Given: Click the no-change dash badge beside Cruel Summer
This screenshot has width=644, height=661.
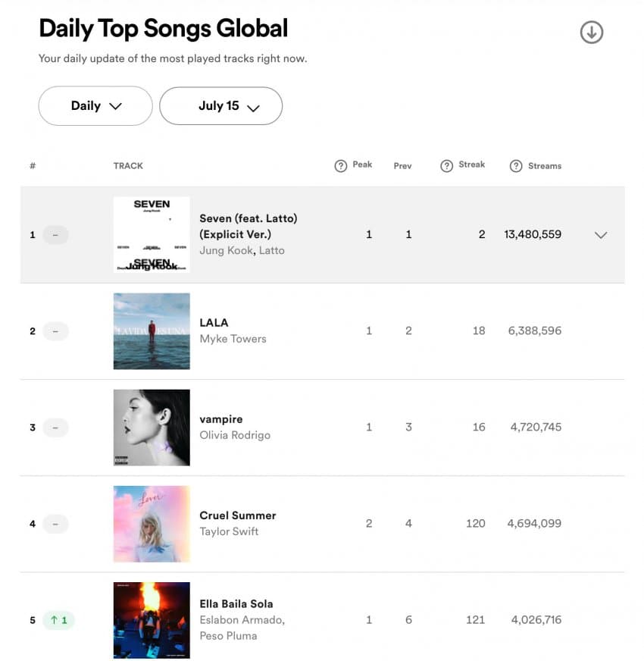Looking at the screenshot, I should 55,524.
